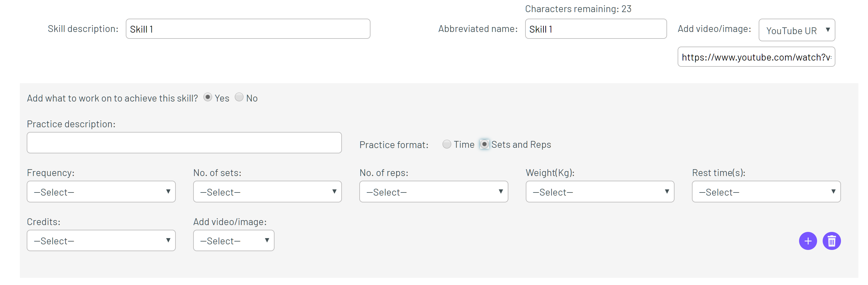Open the practice Add video/image dropdown

pyautogui.click(x=234, y=241)
